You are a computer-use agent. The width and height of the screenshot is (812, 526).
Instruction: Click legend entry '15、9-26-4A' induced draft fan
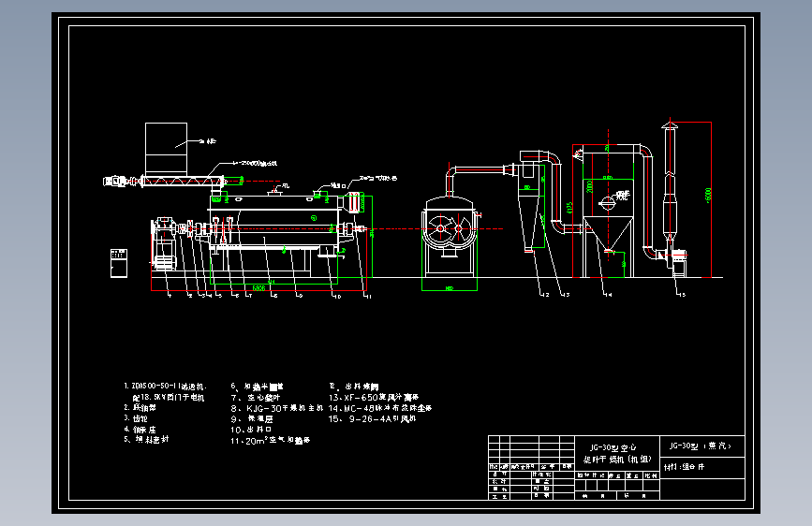[x=372, y=418]
